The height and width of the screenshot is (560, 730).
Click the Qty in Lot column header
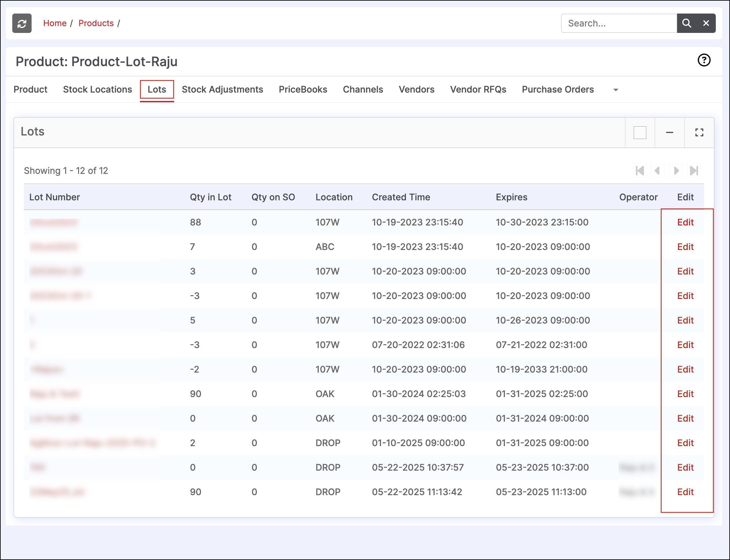pos(211,197)
